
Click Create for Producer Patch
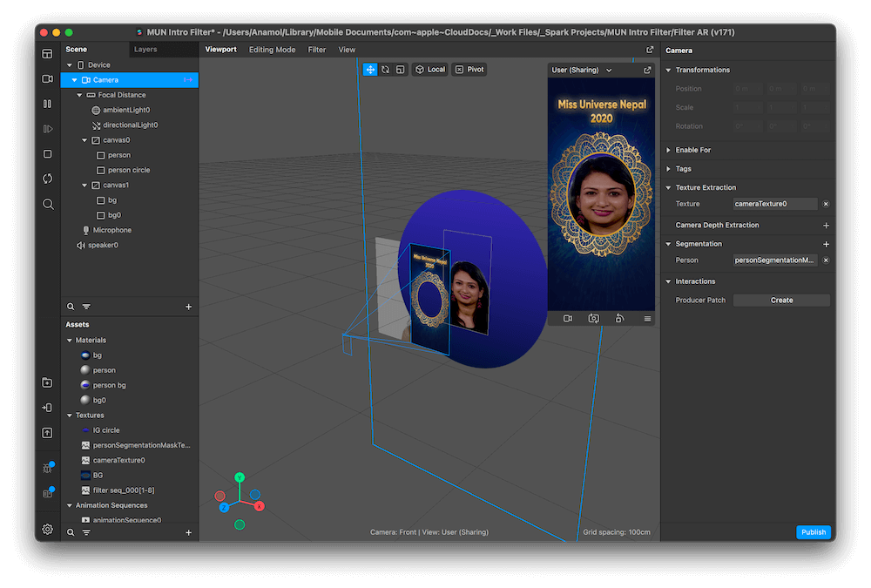tap(781, 301)
